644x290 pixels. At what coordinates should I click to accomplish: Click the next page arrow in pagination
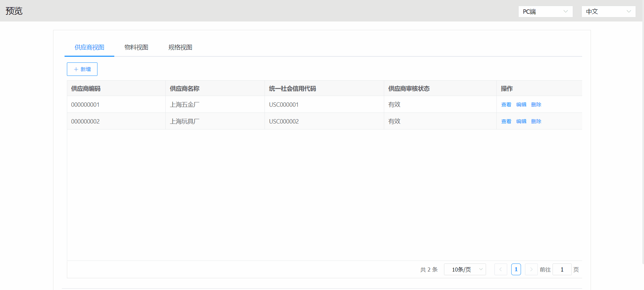[531, 270]
